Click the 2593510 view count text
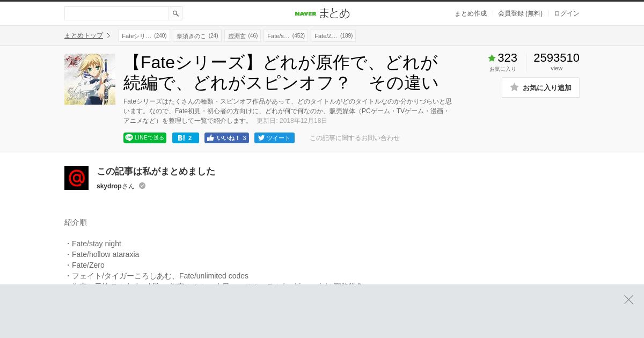This screenshot has width=644, height=338. tap(557, 58)
